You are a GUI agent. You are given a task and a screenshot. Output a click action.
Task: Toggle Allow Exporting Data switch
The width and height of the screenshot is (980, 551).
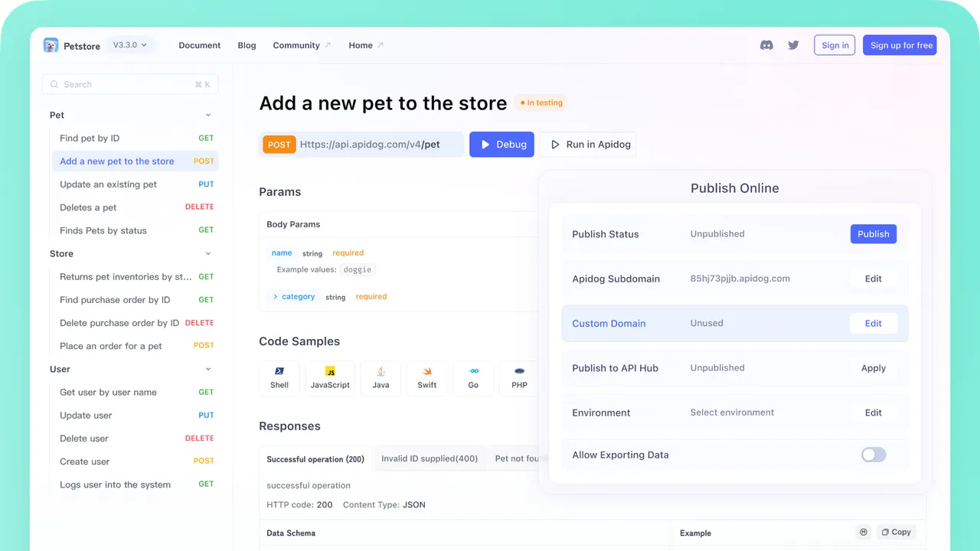(x=874, y=455)
